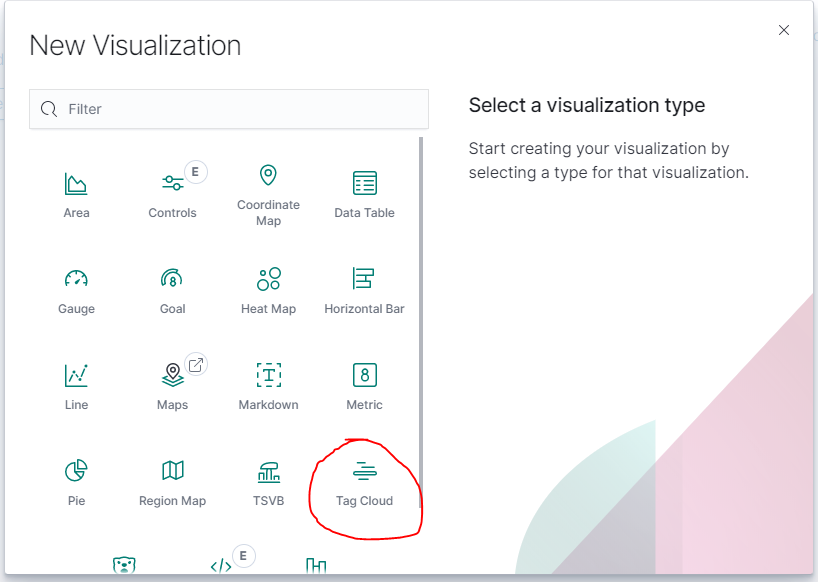Select the bear-face icon visualization in bottom row
Image resolution: width=818 pixels, height=582 pixels.
point(124,565)
